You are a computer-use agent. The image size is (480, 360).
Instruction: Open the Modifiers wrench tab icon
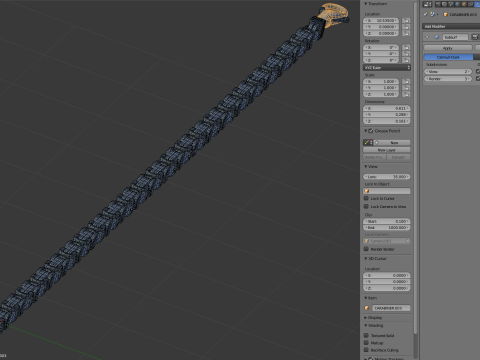(x=477, y=4)
